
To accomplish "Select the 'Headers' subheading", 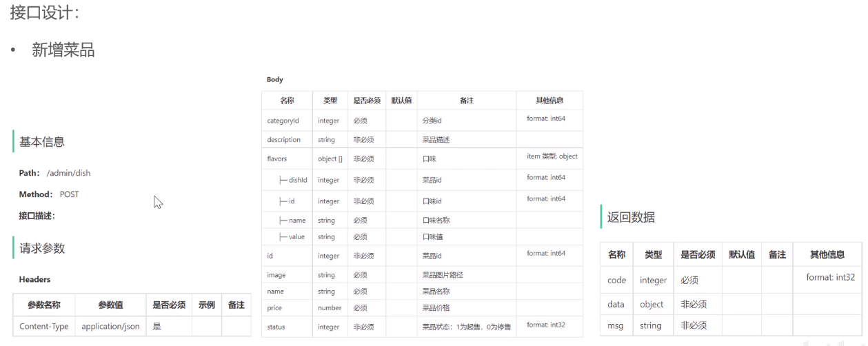I will 34,279.
